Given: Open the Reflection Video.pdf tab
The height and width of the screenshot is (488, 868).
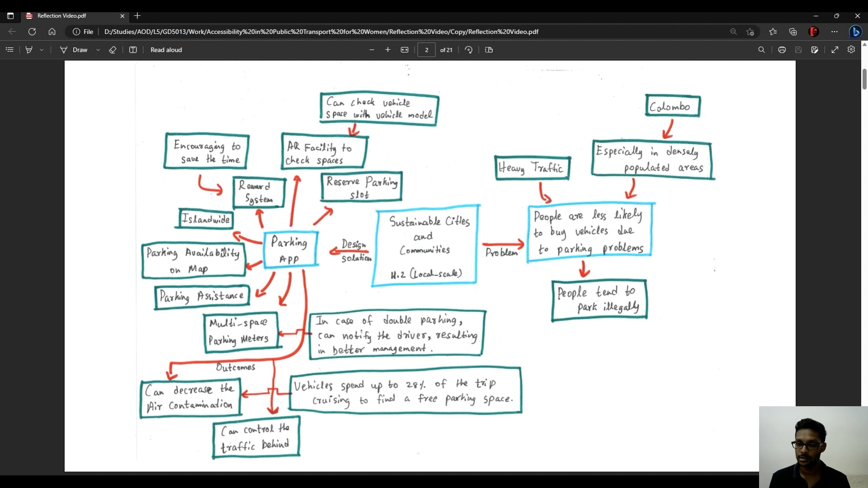Looking at the screenshot, I should (62, 16).
